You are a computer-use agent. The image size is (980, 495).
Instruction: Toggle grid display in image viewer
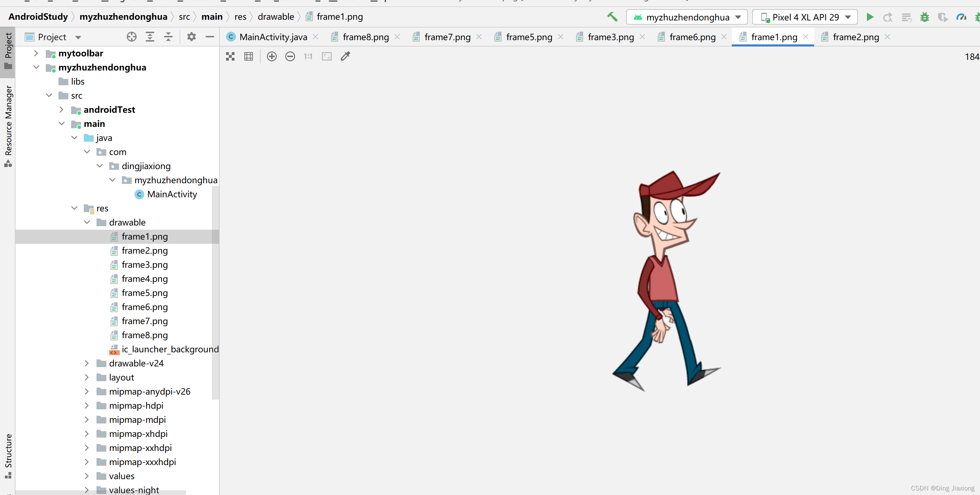pos(248,57)
